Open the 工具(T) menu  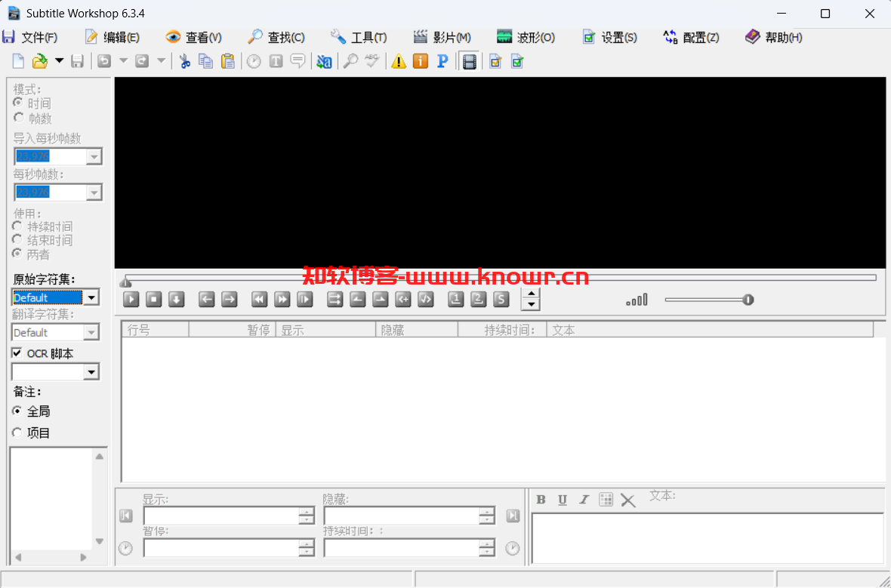359,38
